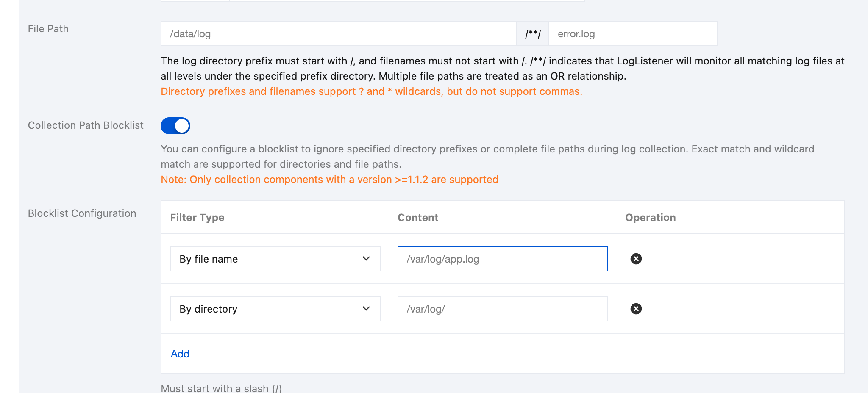Click the error.log filename input

click(x=632, y=34)
